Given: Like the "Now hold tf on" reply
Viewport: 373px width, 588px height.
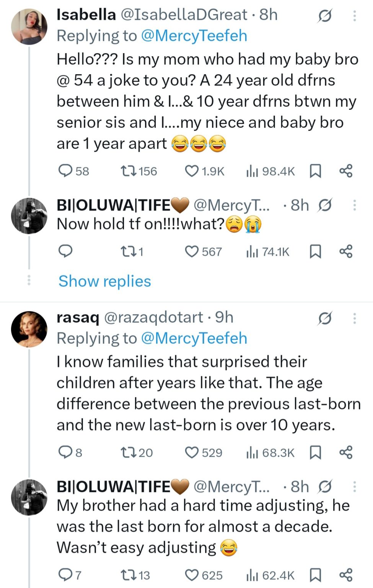Looking at the screenshot, I should pos(192,252).
